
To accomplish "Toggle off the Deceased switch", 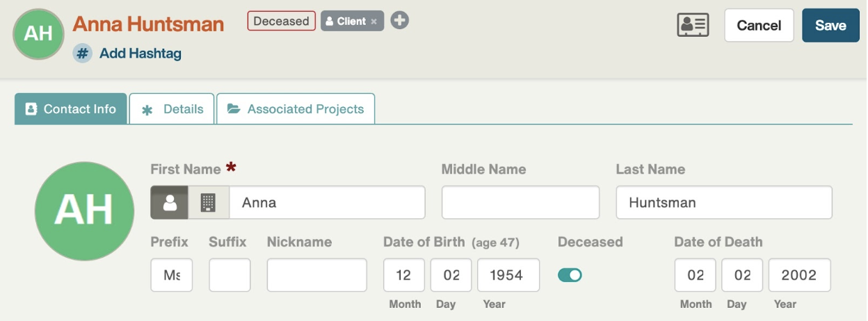I will pyautogui.click(x=570, y=275).
